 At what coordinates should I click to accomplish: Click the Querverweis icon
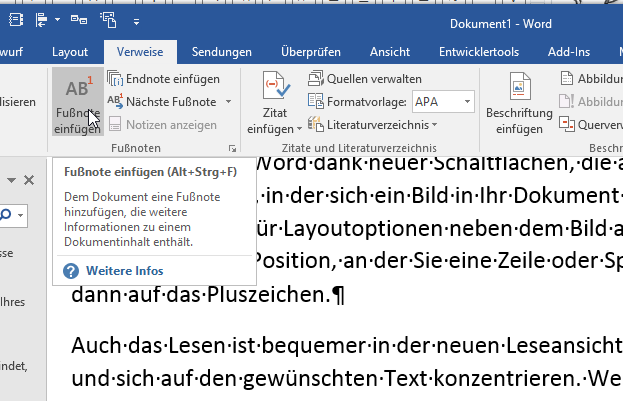coord(567,124)
